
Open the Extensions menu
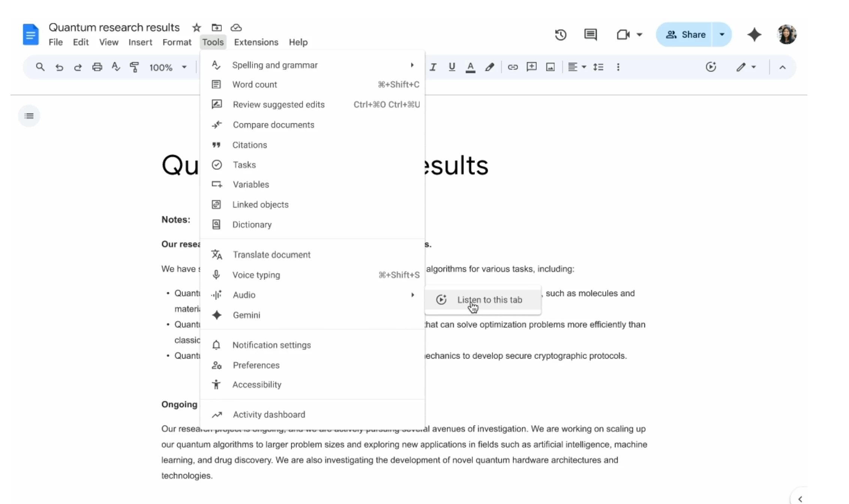[256, 42]
